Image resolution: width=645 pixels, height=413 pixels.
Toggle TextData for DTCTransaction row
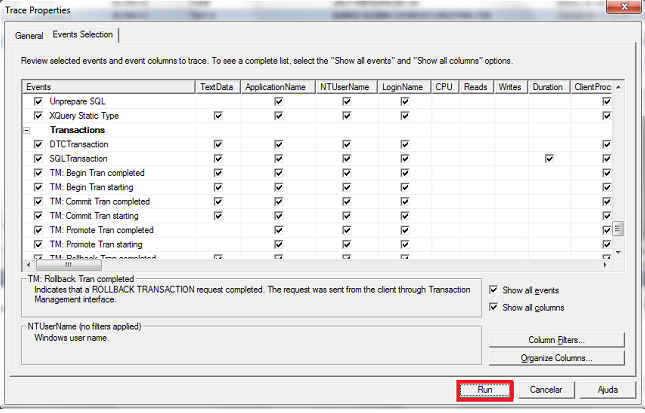218,144
